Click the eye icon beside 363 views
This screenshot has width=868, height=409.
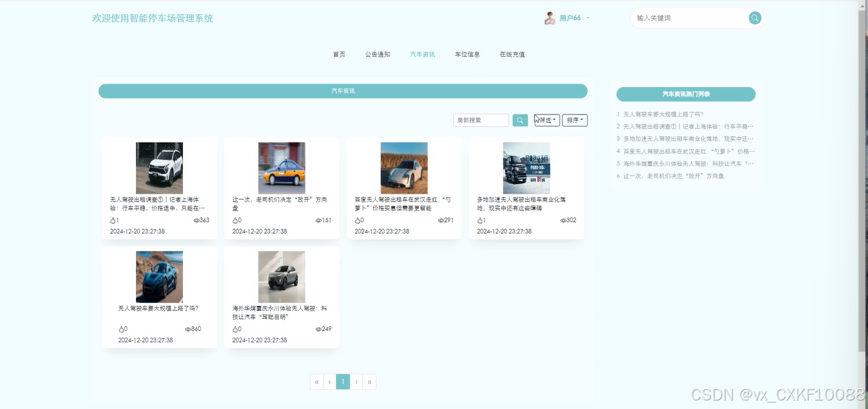(x=196, y=221)
